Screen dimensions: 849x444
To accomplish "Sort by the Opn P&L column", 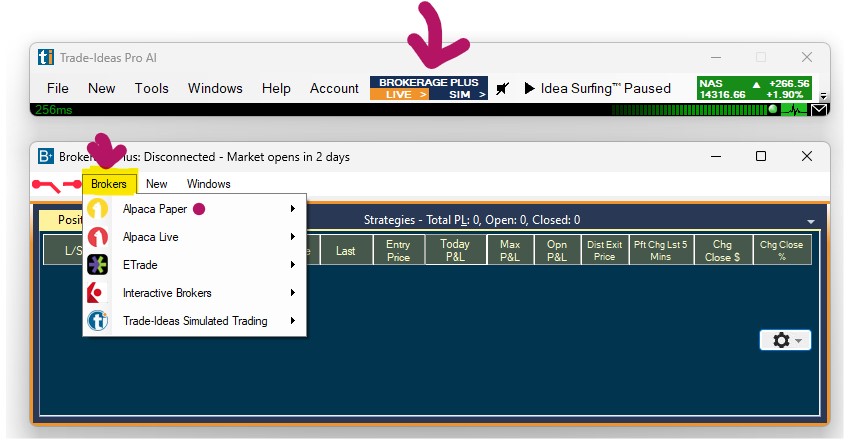I will pyautogui.click(x=557, y=251).
